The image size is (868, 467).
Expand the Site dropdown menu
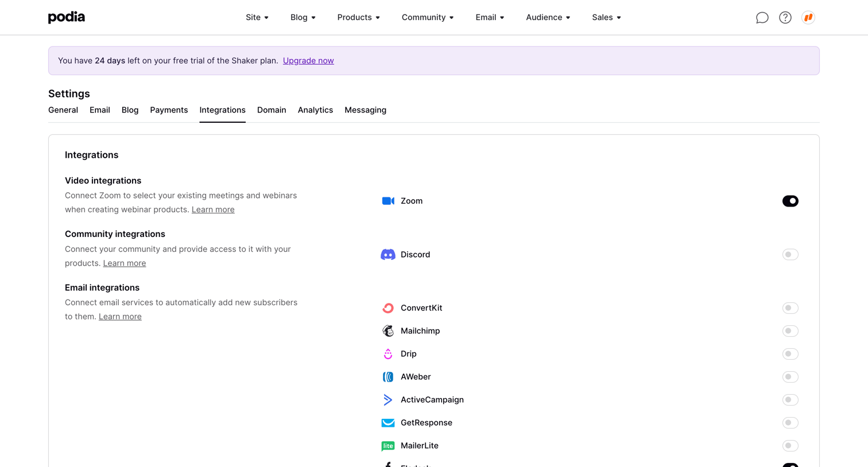[x=257, y=17]
